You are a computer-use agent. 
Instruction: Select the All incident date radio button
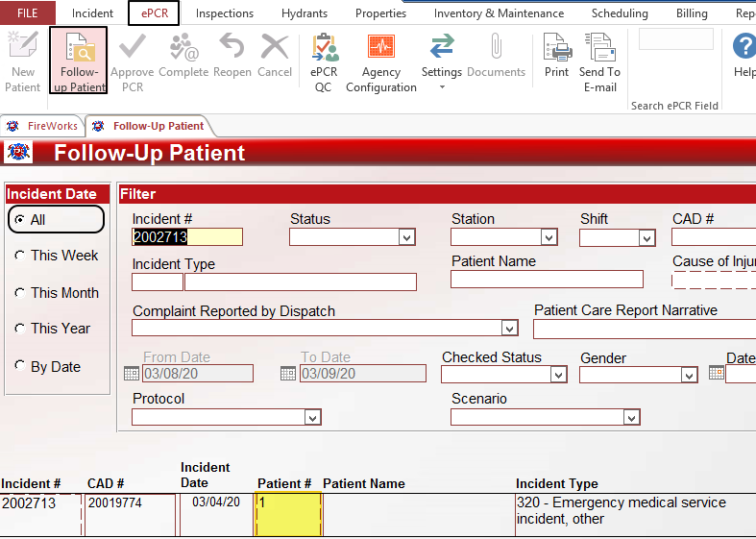tap(20, 220)
